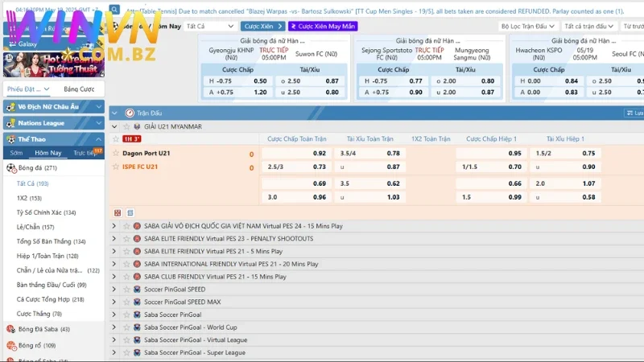The image size is (644, 362).
Task: Click the Soccer PinGoal SPEED league icon
Action: click(x=137, y=289)
